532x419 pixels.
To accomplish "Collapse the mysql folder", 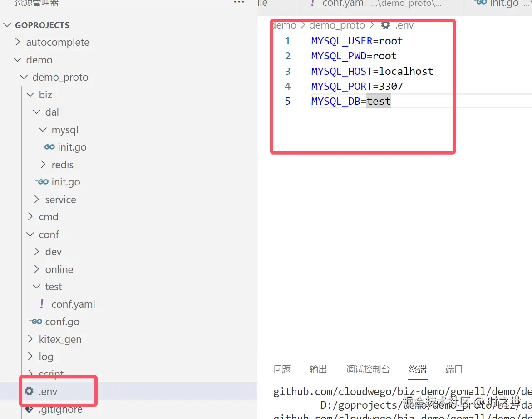I will tap(43, 129).
